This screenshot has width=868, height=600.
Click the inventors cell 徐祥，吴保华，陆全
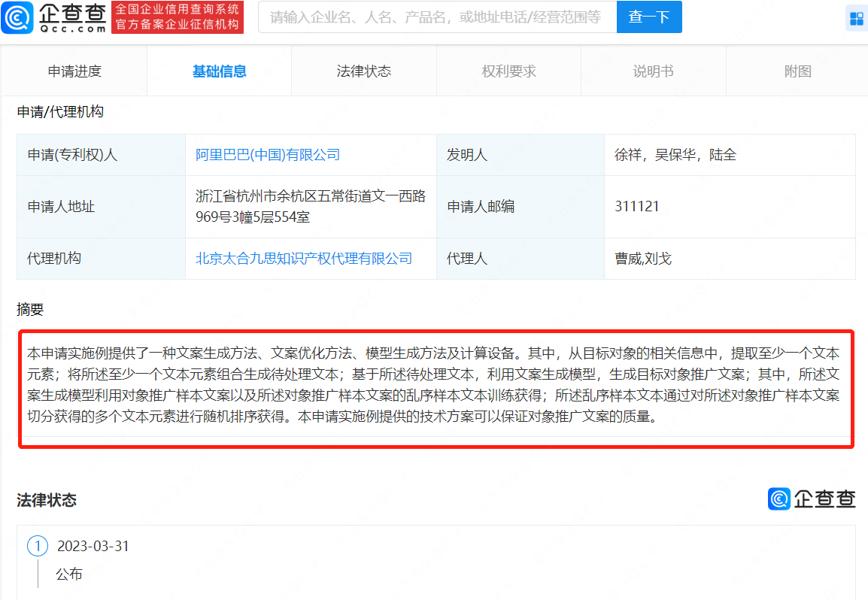tap(675, 155)
